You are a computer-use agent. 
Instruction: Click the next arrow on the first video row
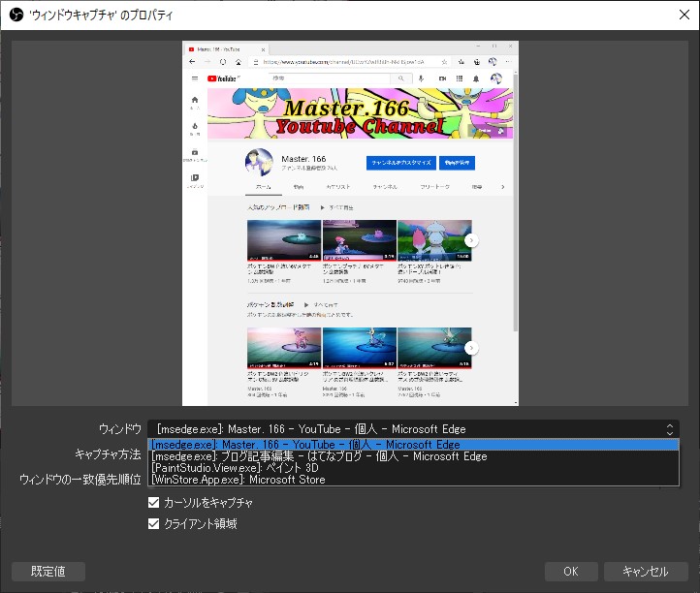click(471, 240)
